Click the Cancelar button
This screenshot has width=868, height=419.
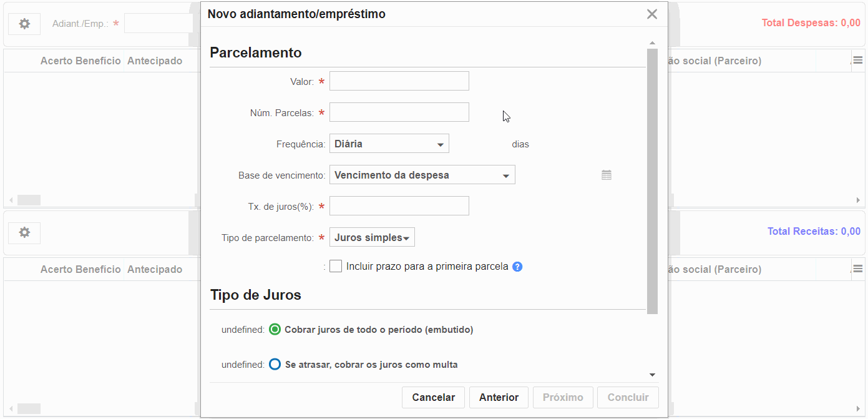434,397
